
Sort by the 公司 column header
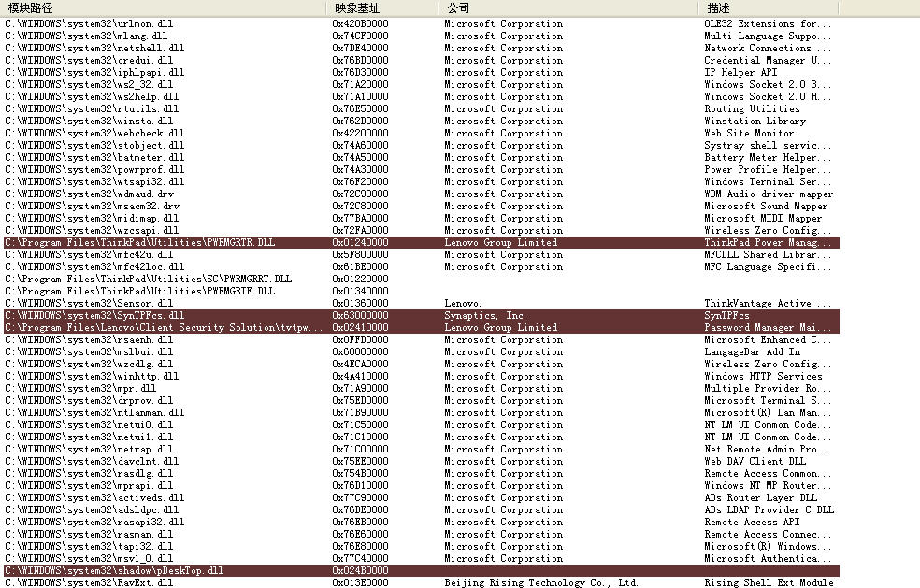[x=568, y=8]
